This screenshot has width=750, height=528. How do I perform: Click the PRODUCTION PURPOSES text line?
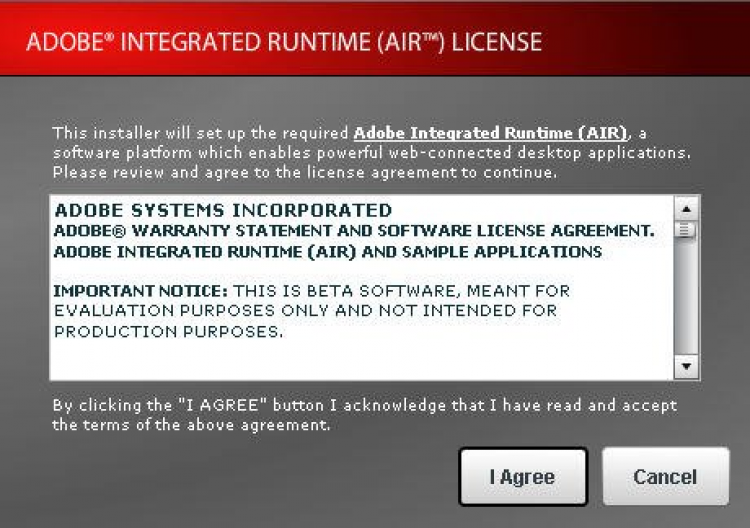[x=168, y=331]
